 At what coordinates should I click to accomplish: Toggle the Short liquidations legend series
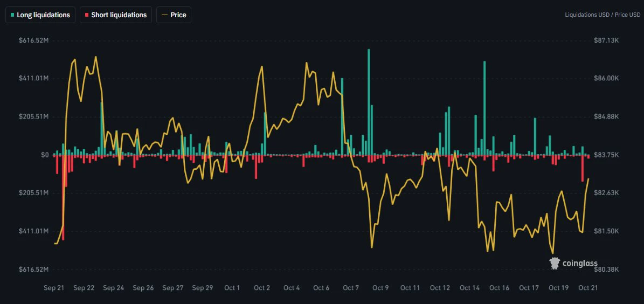115,15
